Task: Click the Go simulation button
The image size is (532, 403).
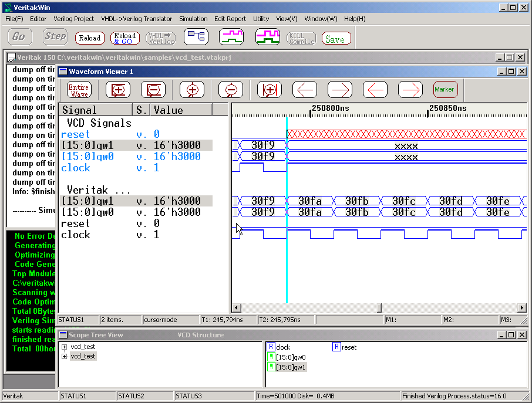Action: pos(20,36)
